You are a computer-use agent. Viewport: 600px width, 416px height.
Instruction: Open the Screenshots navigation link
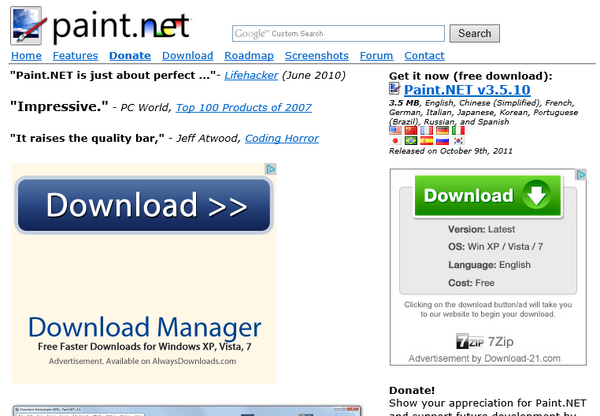click(x=316, y=56)
